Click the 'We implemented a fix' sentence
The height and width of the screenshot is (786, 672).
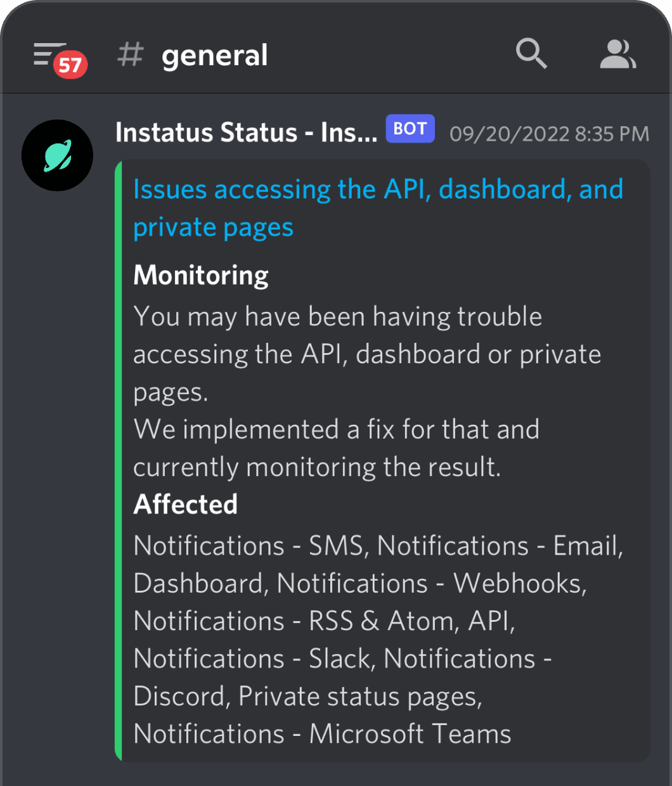pos(337,429)
